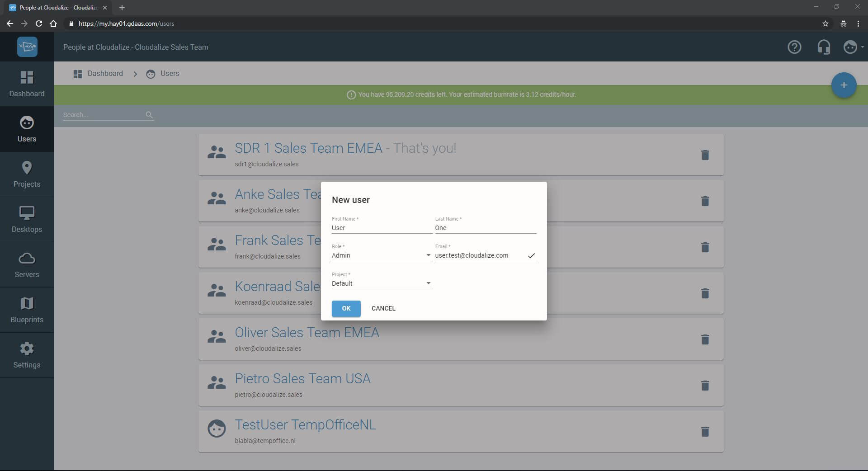The height and width of the screenshot is (471, 868).
Task: Click the support headset icon
Action: (x=824, y=47)
